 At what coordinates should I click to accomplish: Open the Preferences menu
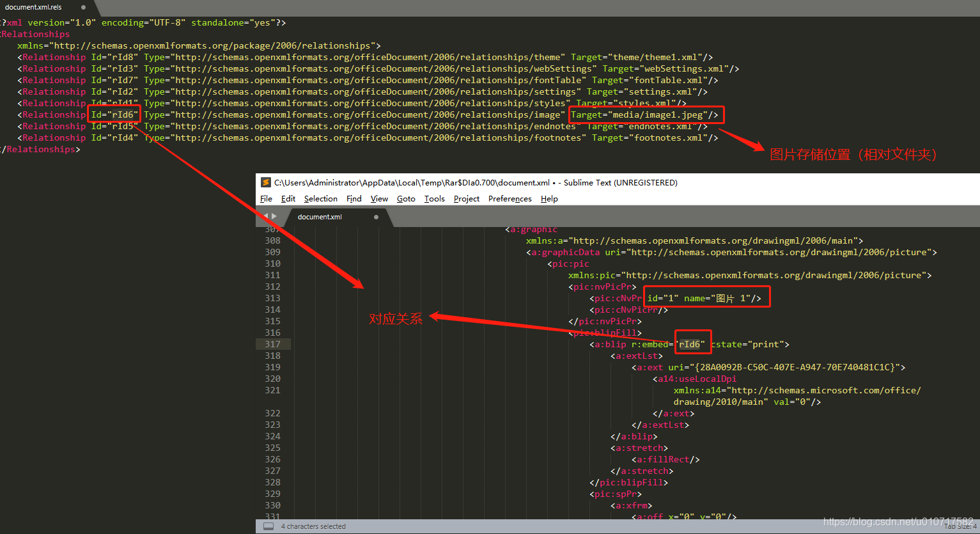pyautogui.click(x=510, y=199)
